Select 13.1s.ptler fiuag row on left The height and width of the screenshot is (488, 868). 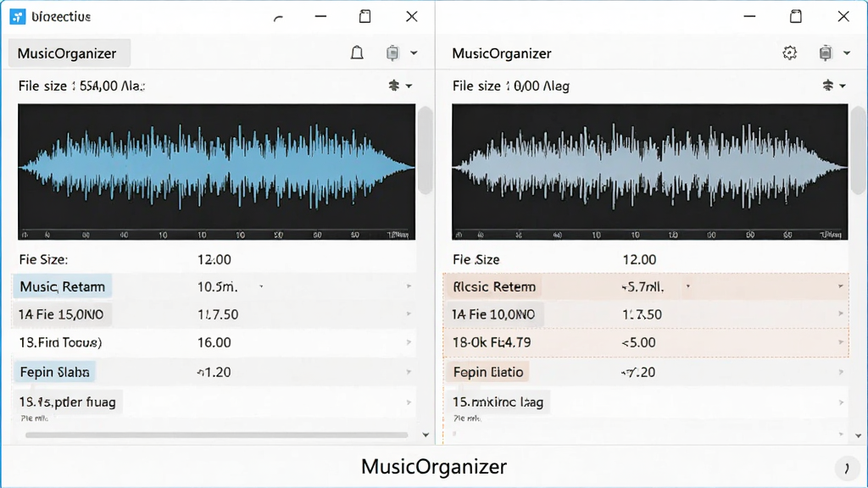214,402
